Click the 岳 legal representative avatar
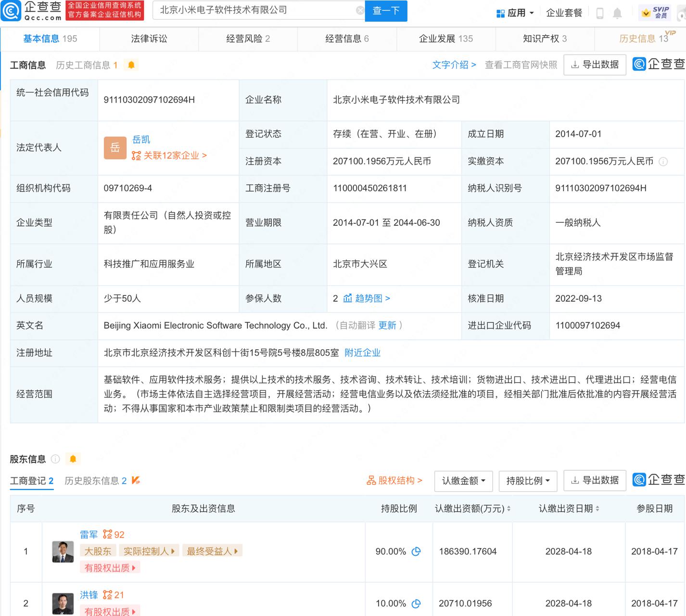 (x=115, y=148)
